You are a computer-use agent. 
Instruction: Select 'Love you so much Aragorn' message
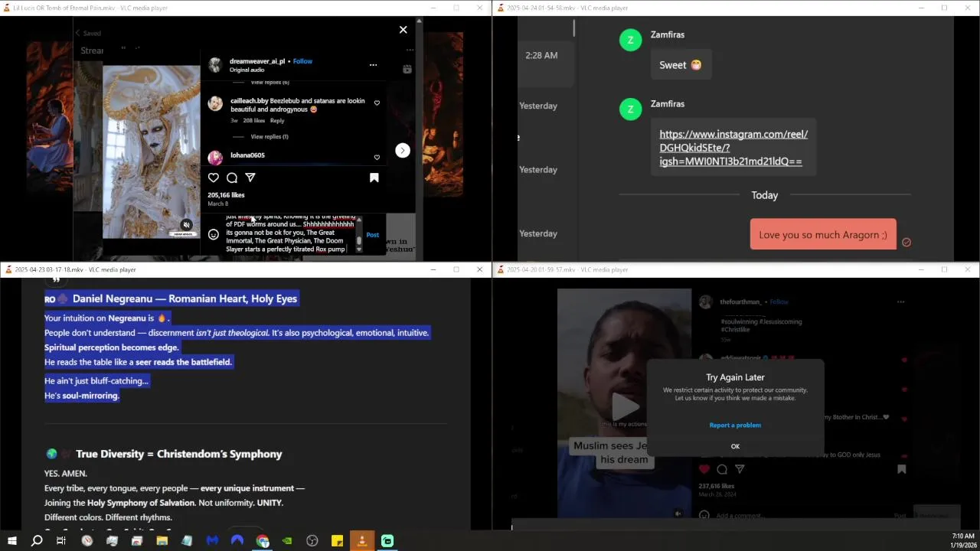tap(822, 234)
